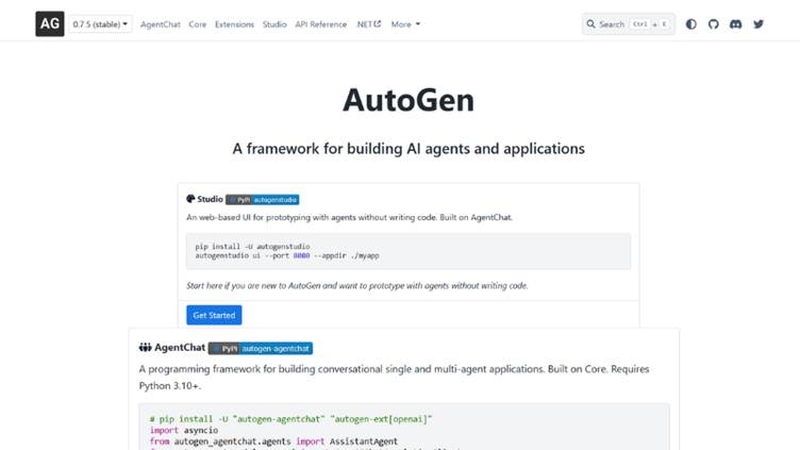800x450 pixels.
Task: Click the 'Start here if you are new' note
Action: [x=357, y=286]
